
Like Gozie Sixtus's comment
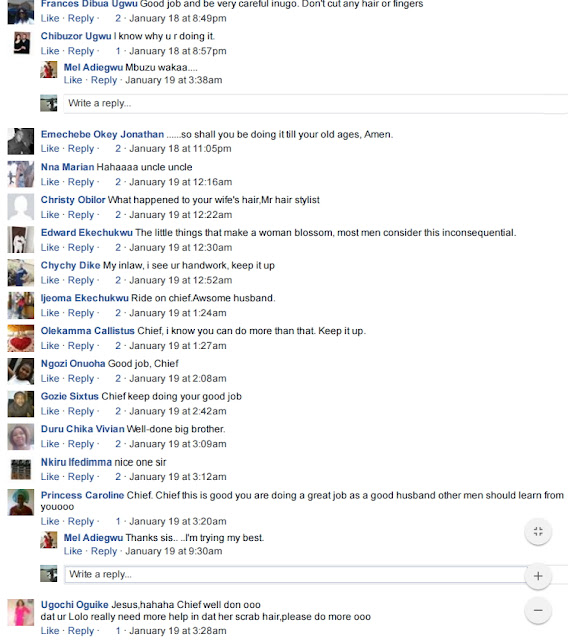coord(50,411)
